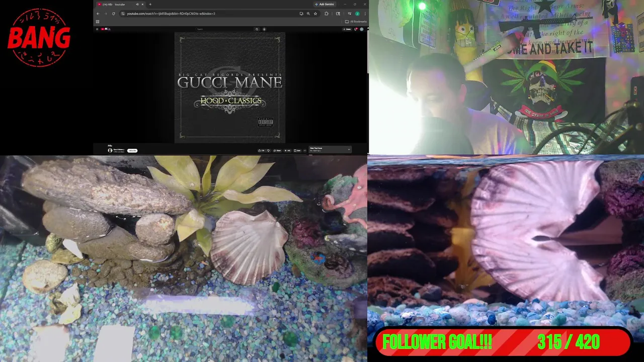Open YouTube hamburger guide menu
The width and height of the screenshot is (644, 362).
pos(97,29)
